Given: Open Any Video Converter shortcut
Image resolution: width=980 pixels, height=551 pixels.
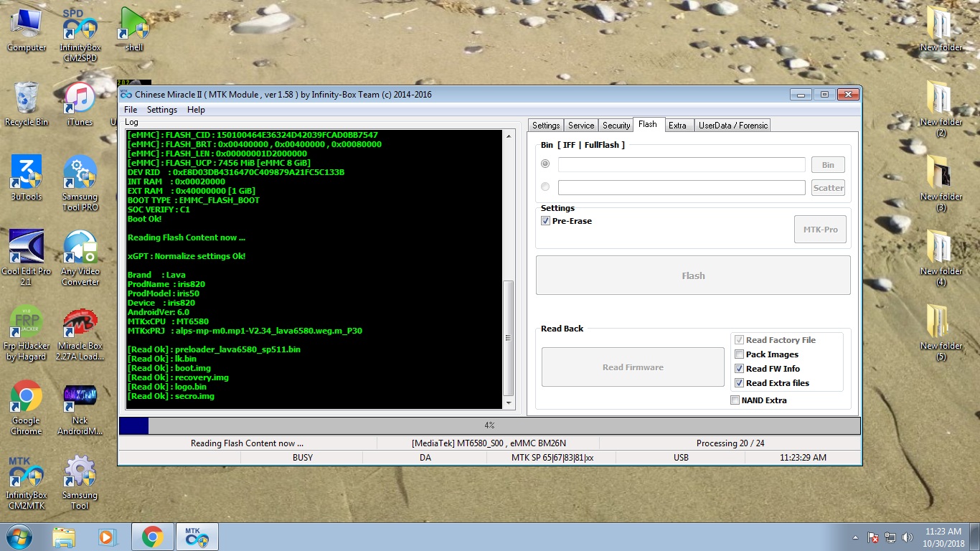Looking at the screenshot, I should point(80,258).
